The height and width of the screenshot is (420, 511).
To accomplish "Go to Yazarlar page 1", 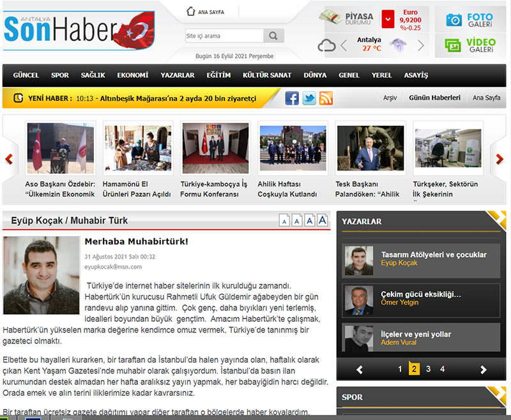I will pyautogui.click(x=400, y=369).
